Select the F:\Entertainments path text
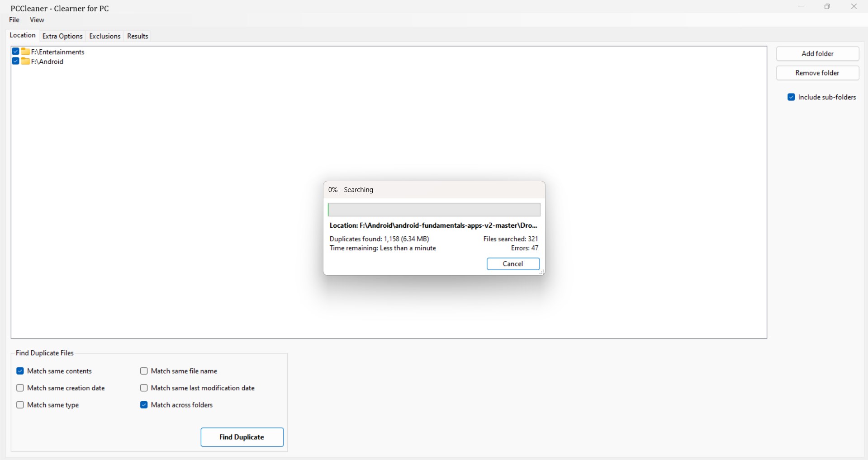Image resolution: width=868 pixels, height=460 pixels. pyautogui.click(x=58, y=52)
